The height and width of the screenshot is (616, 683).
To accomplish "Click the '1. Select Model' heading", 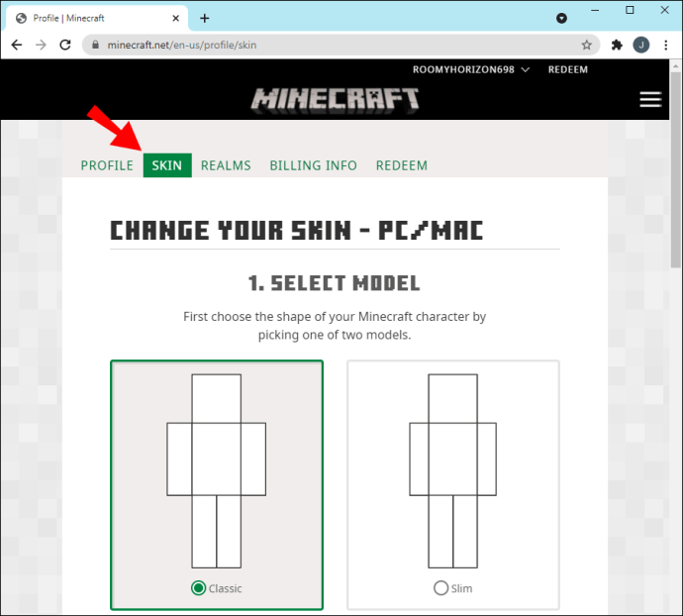I will (335, 283).
